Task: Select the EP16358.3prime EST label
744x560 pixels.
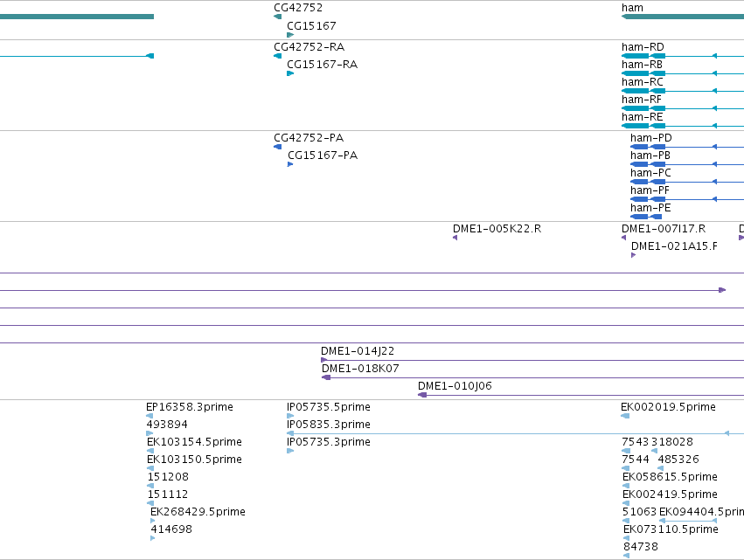Action: coord(190,407)
